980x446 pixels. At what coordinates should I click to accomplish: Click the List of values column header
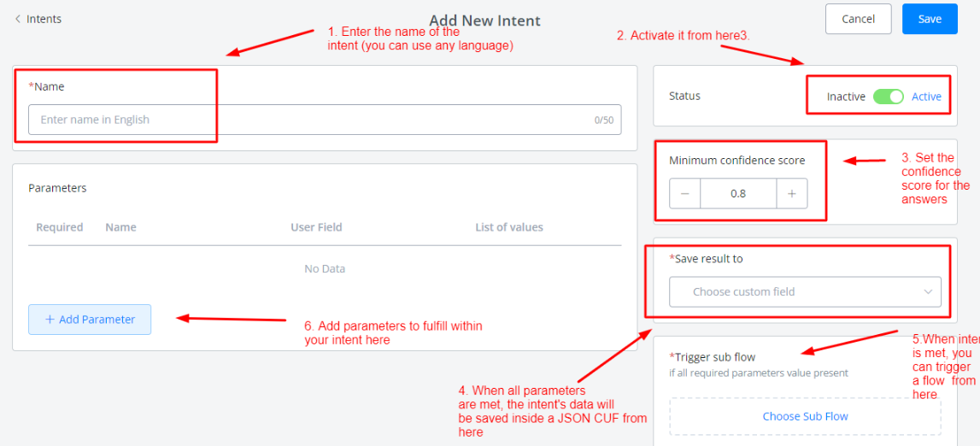click(x=509, y=227)
